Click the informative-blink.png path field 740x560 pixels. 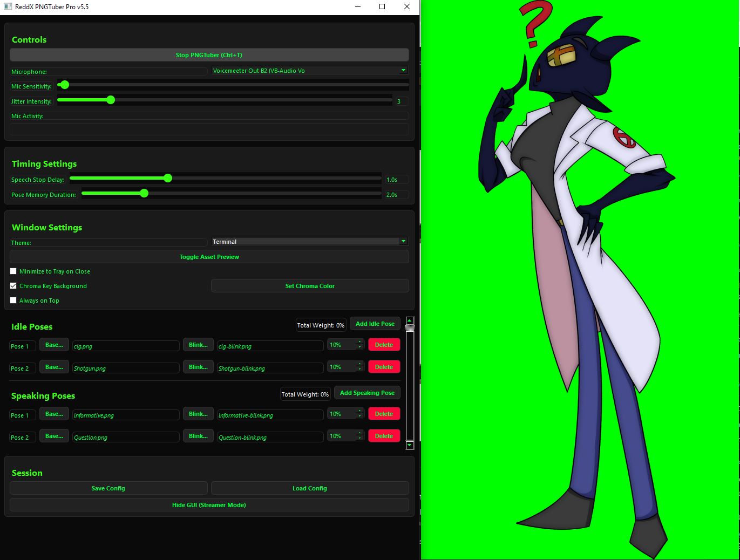coord(270,415)
